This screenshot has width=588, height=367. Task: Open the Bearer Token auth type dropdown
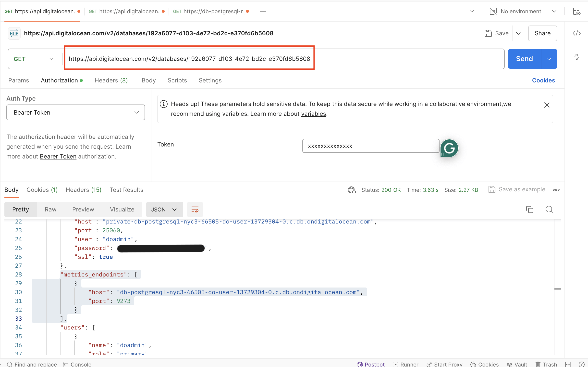pos(76,112)
